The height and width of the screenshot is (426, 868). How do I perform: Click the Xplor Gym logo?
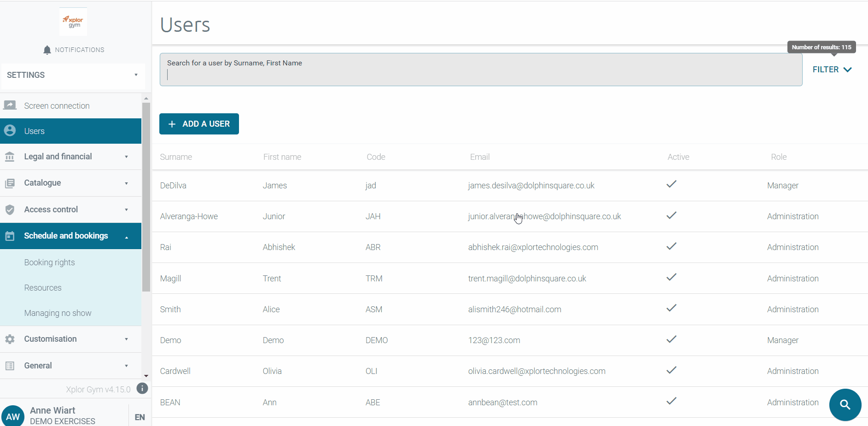pyautogui.click(x=73, y=22)
